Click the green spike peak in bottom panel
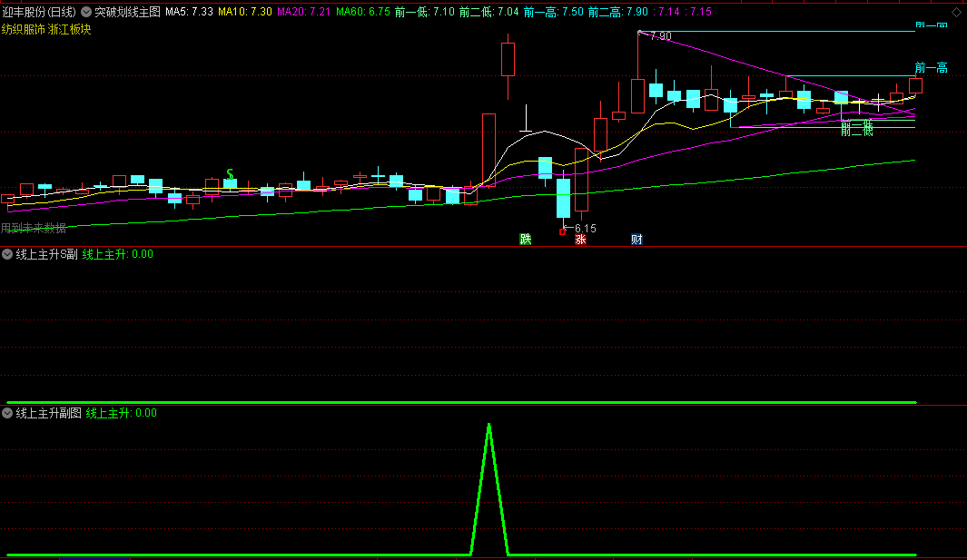 click(x=489, y=426)
